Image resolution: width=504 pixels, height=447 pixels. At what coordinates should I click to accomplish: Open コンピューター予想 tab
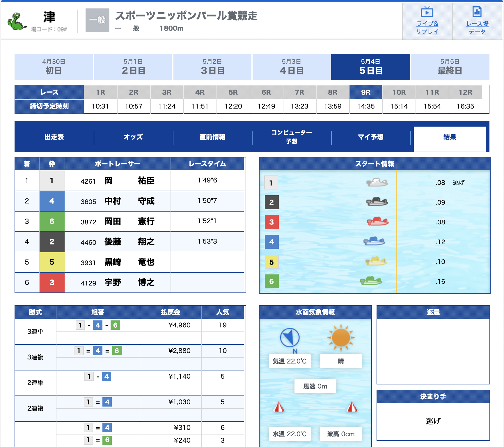[292, 137]
